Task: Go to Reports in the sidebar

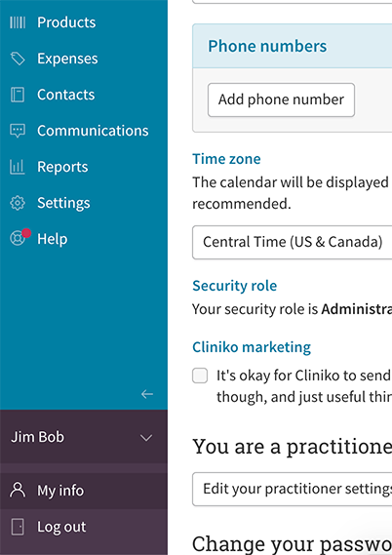Action: click(x=62, y=167)
